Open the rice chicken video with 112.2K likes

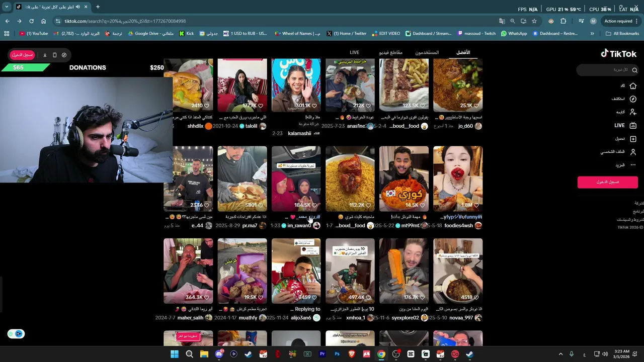[x=350, y=179]
